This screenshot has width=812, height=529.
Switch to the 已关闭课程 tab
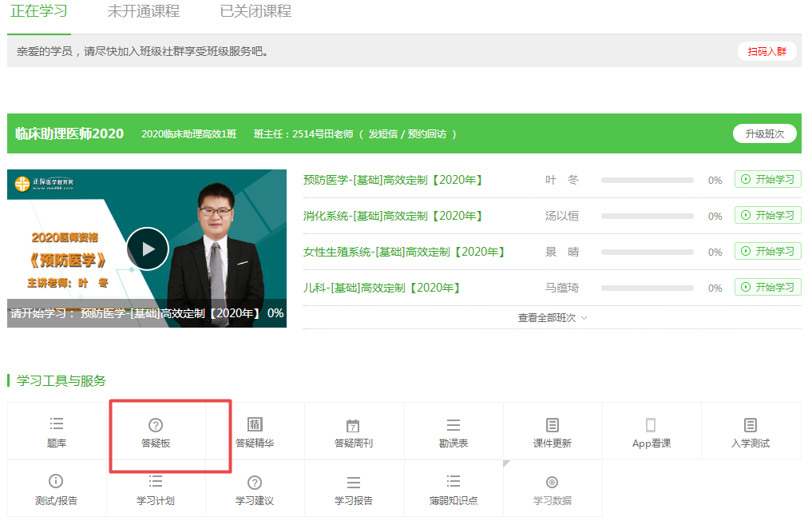pos(255,12)
